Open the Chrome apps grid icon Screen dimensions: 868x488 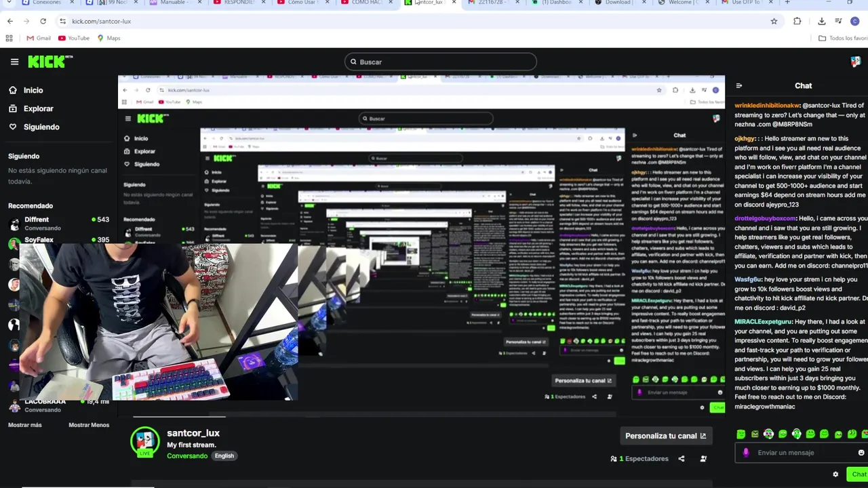tap(9, 38)
